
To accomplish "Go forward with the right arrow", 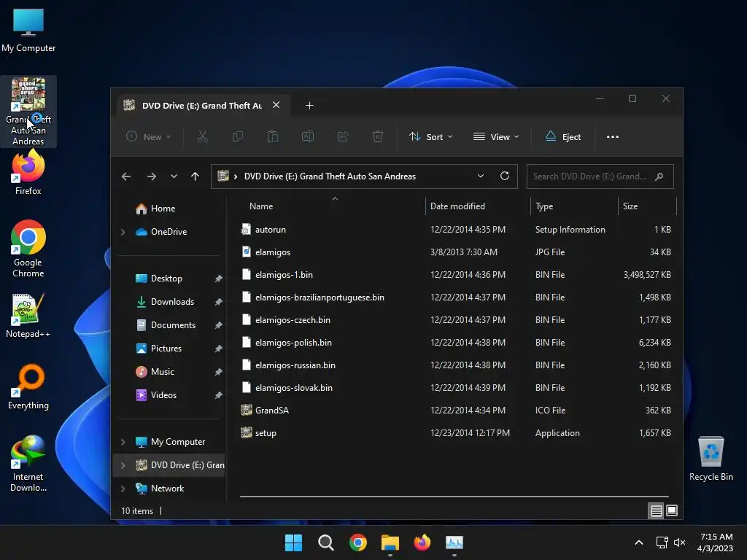I will pyautogui.click(x=152, y=176).
